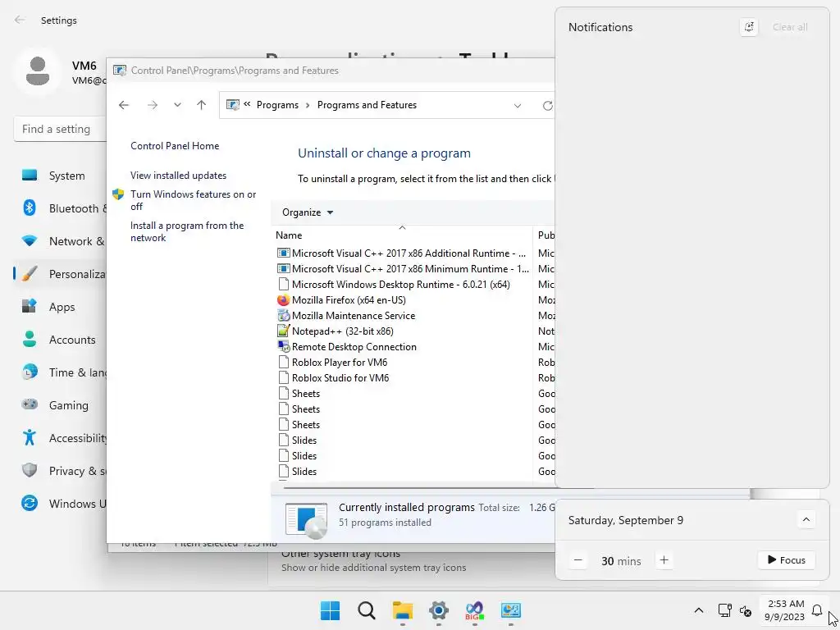Image resolution: width=840 pixels, height=630 pixels.
Task: Expand the address bar history dropdown
Action: tap(518, 106)
